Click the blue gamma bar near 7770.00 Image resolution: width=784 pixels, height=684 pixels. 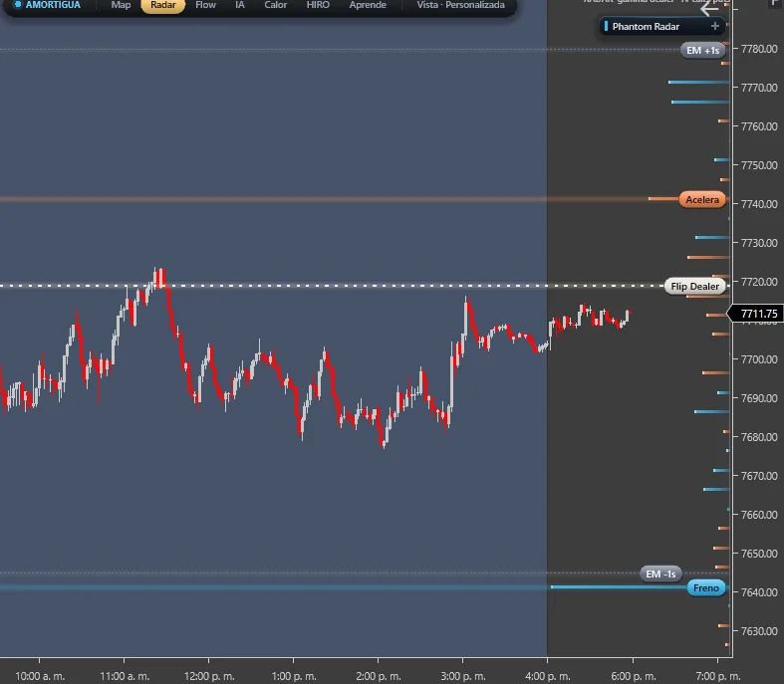(x=698, y=82)
